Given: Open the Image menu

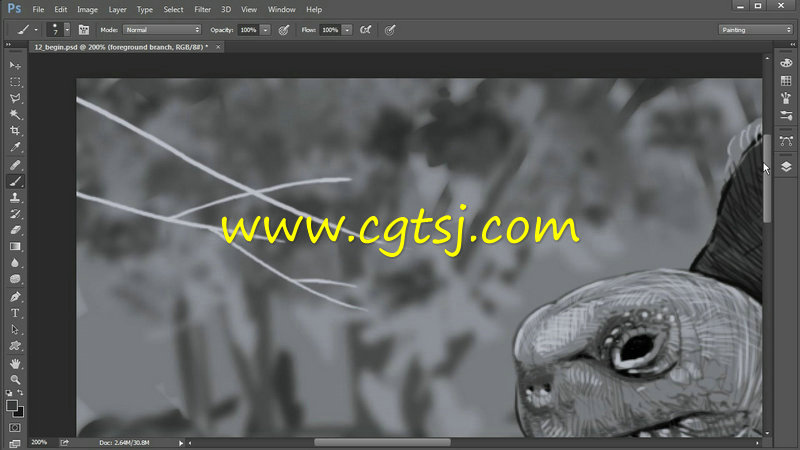Looking at the screenshot, I should pyautogui.click(x=87, y=9).
